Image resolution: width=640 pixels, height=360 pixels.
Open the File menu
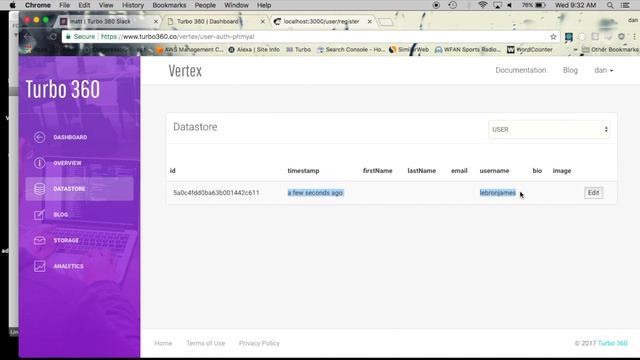point(64,5)
